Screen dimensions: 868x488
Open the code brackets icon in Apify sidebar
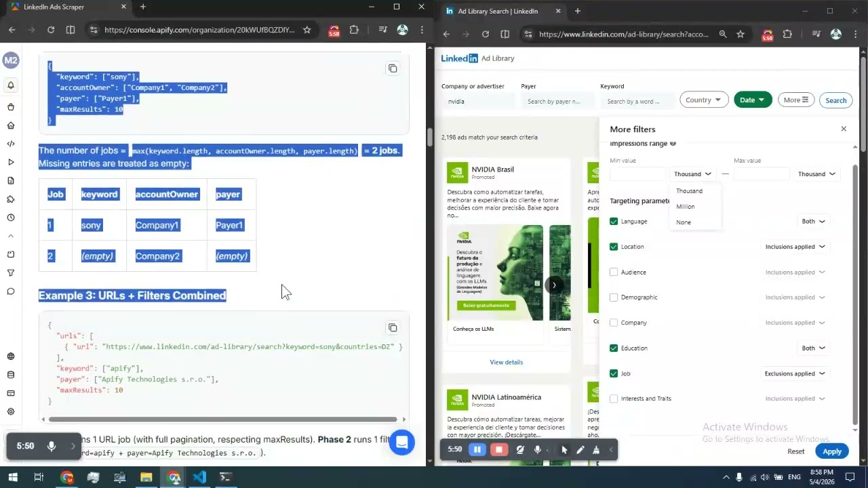[11, 144]
